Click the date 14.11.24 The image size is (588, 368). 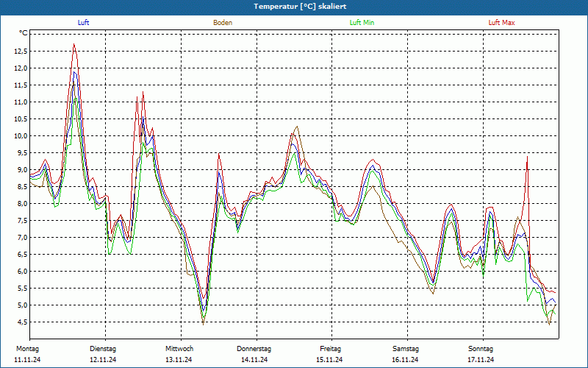[254, 360]
